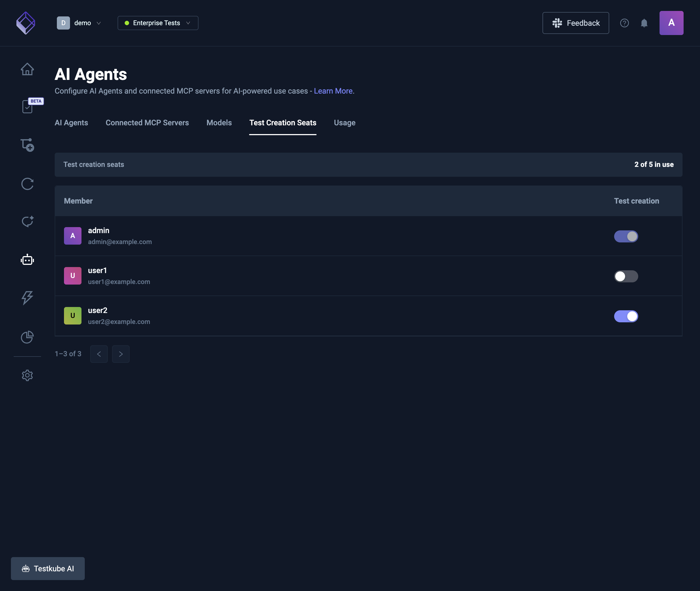Open the Enterprise Tests environment dropdown
This screenshot has height=591, width=700.
point(158,23)
